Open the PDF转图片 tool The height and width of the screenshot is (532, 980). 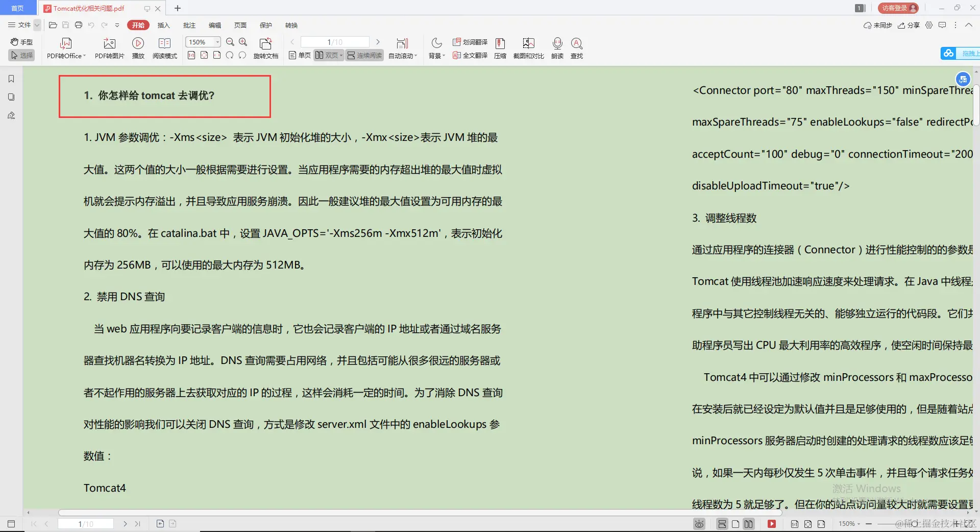[x=109, y=47]
